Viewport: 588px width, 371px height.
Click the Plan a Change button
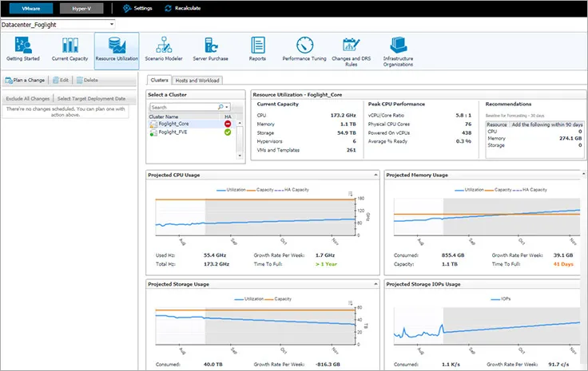[26, 80]
